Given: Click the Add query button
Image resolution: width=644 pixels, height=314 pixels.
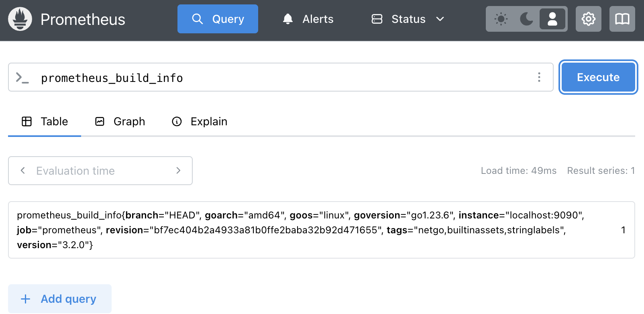Looking at the screenshot, I should 60,299.
